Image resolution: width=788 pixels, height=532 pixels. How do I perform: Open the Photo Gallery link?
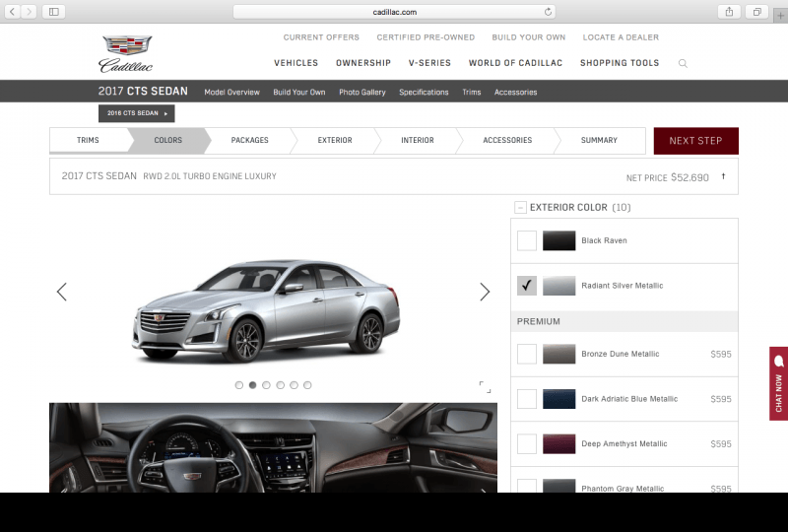pyautogui.click(x=362, y=92)
